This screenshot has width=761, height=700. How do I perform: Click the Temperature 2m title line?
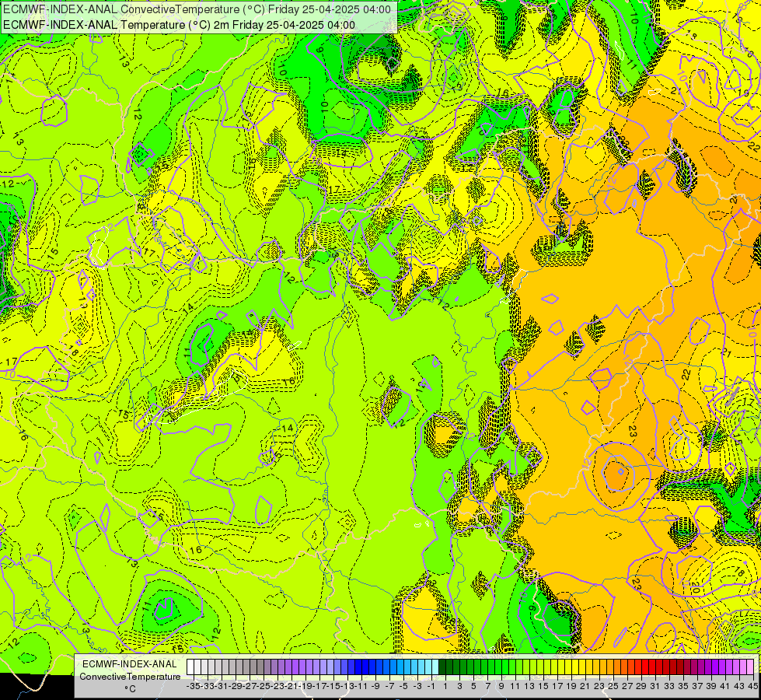point(179,25)
